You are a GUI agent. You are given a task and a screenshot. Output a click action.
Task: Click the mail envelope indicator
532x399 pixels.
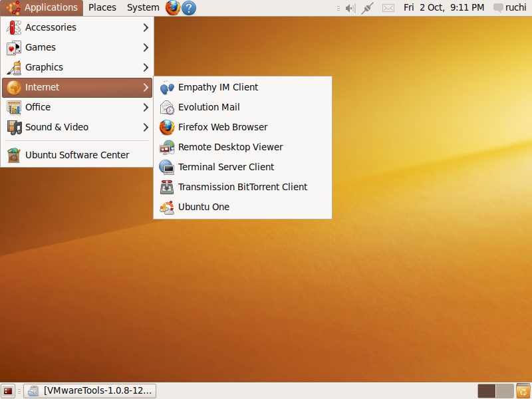388,8
